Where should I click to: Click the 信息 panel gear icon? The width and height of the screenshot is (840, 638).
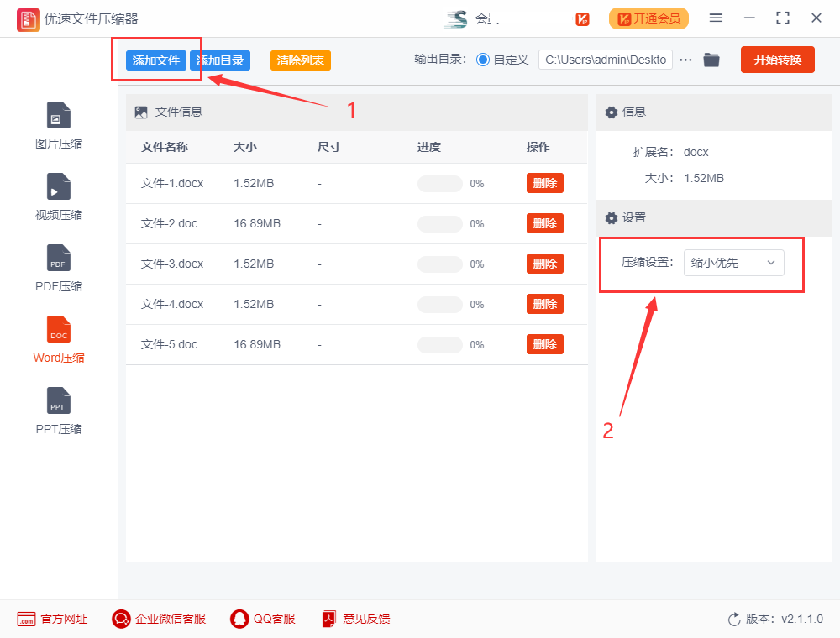tap(612, 112)
